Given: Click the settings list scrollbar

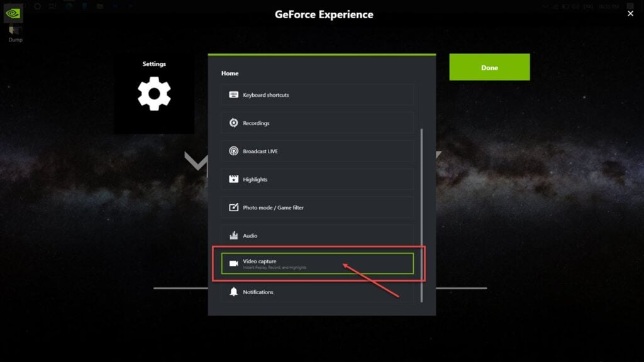Looking at the screenshot, I should (421, 216).
